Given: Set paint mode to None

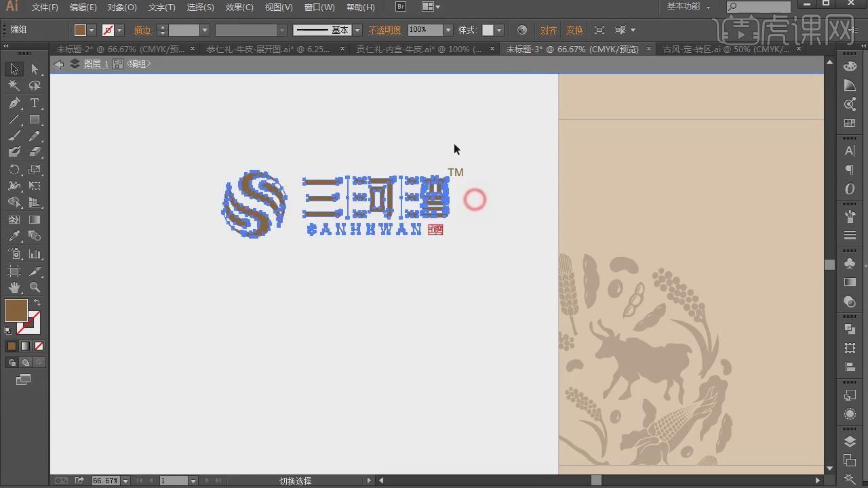Looking at the screenshot, I should pos(39,346).
